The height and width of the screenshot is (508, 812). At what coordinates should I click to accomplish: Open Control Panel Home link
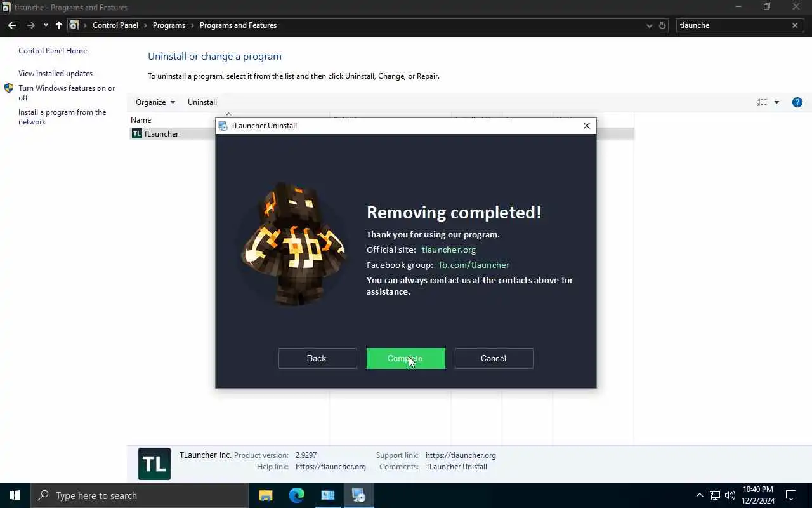click(53, 51)
